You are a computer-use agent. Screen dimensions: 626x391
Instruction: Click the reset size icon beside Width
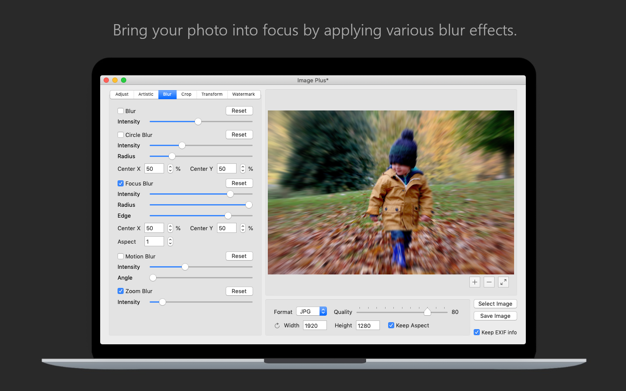(277, 326)
